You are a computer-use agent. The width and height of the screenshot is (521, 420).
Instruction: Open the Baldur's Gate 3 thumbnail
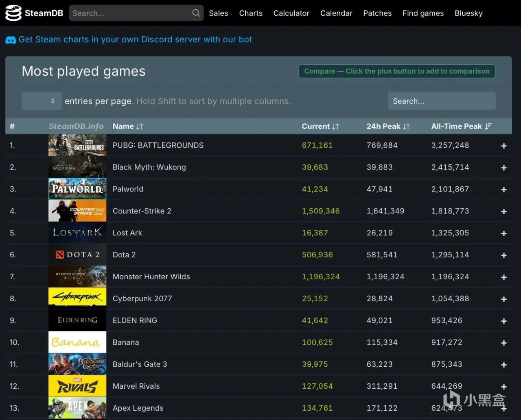tap(77, 364)
